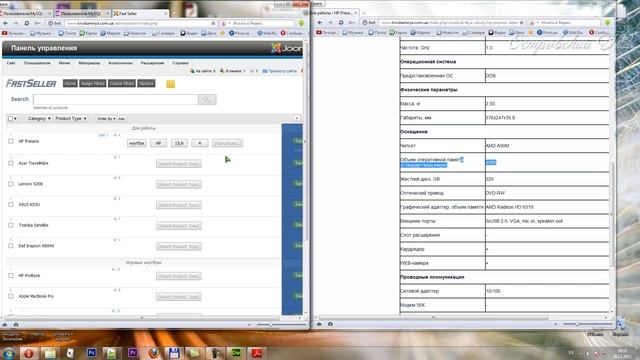The height and width of the screenshot is (360, 640).
Task: Click right browser status bar camera icon
Action: tap(330, 324)
